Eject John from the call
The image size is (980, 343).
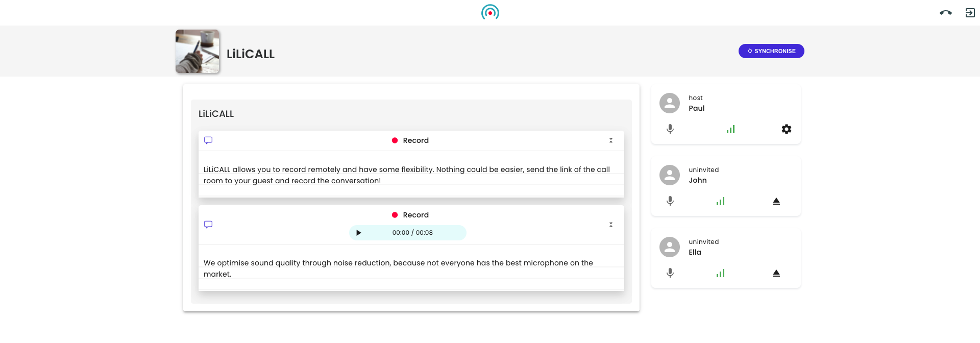[776, 201]
